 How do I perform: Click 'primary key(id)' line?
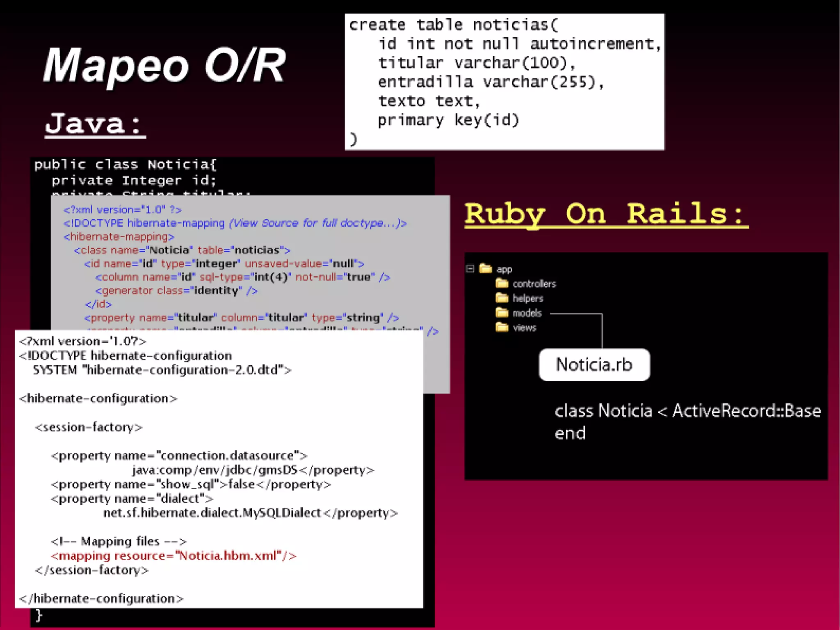tap(449, 120)
